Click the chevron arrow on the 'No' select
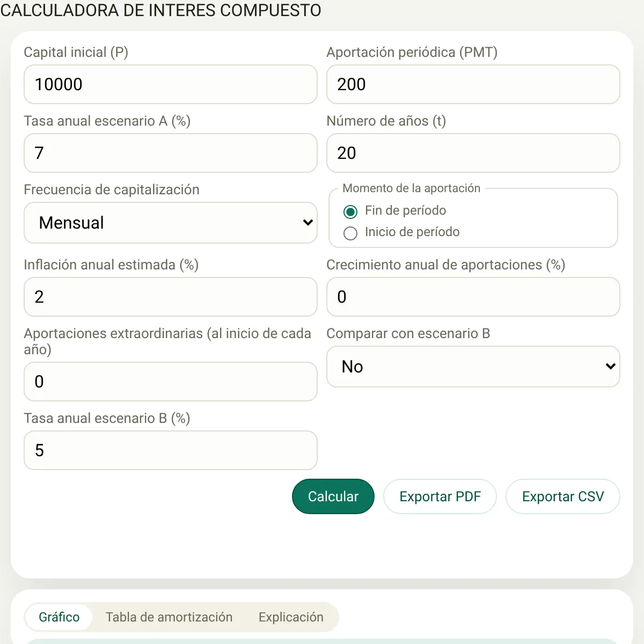The width and height of the screenshot is (644, 644). pos(610,367)
